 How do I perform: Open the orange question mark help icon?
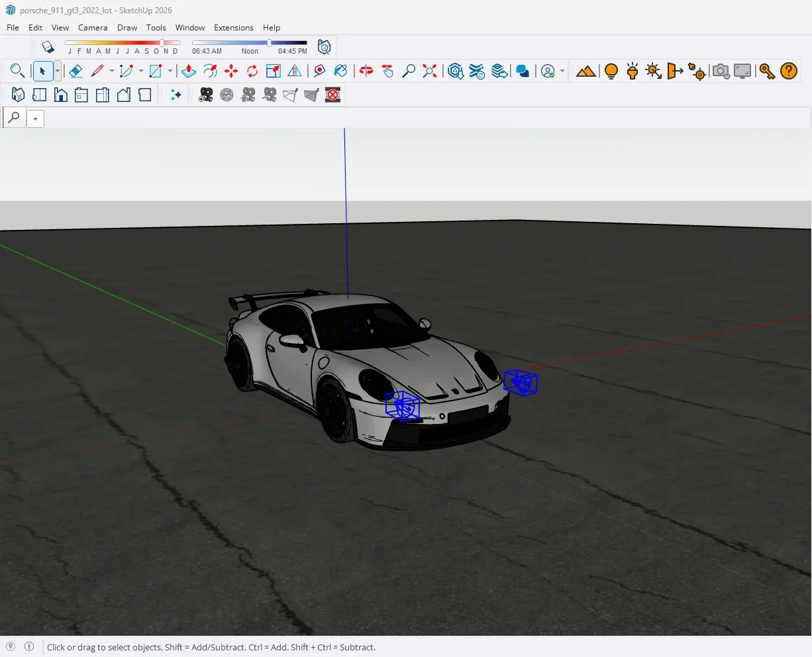pos(789,71)
